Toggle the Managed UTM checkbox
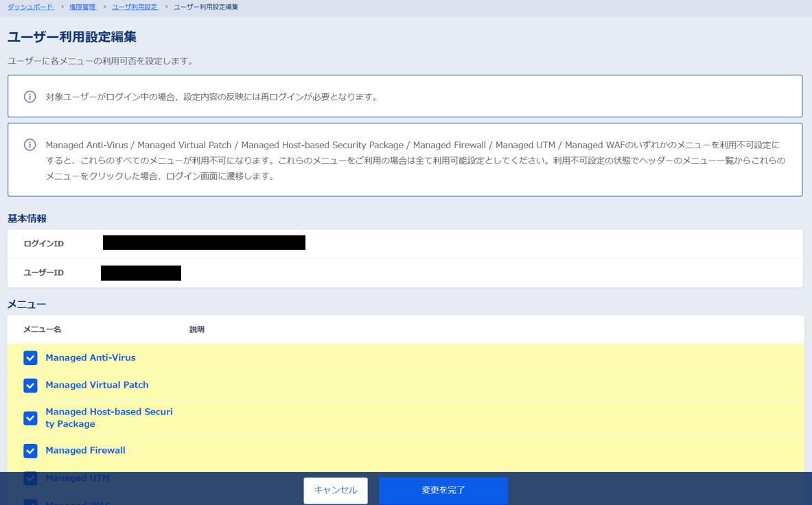Screen dimensions: 812x505 click(31, 478)
